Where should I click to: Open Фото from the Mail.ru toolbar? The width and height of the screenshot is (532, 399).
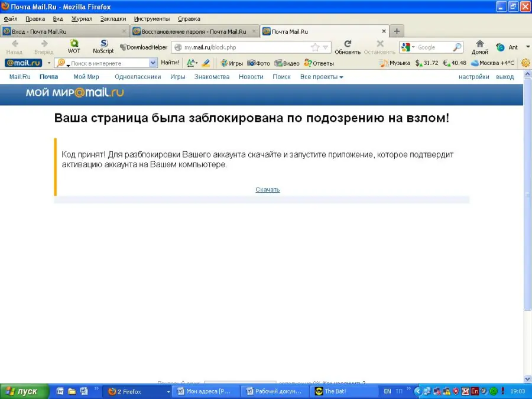(258, 63)
